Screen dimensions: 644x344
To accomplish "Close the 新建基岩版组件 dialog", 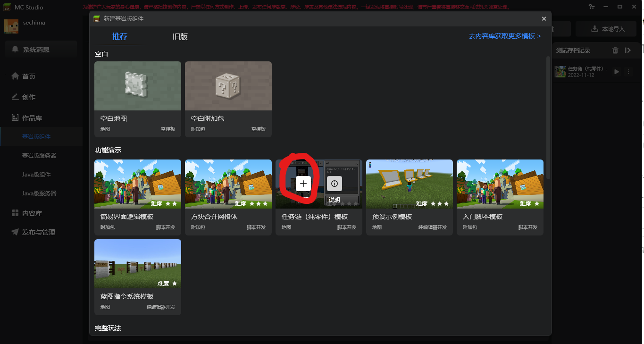I will point(544,19).
